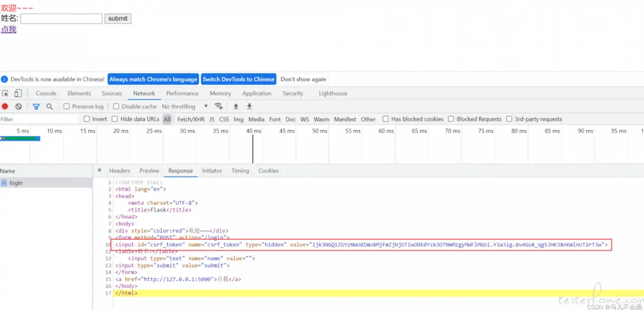The image size is (644, 310).
Task: Click the Switch DevTools to Chinese button
Action: click(239, 79)
